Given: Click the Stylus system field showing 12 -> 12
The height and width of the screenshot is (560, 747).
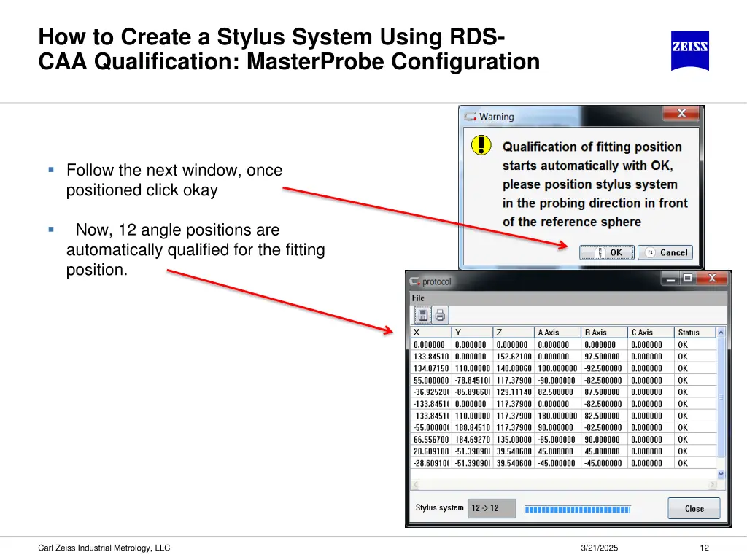Looking at the screenshot, I should tap(491, 508).
